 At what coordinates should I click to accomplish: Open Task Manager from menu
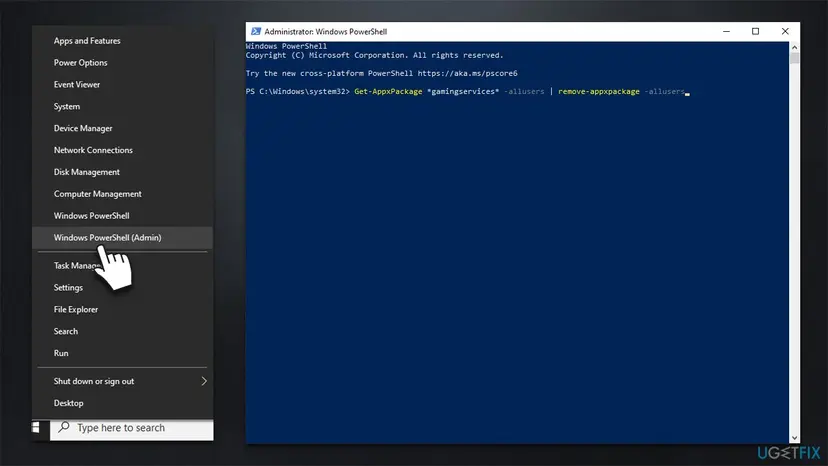tap(123, 266)
